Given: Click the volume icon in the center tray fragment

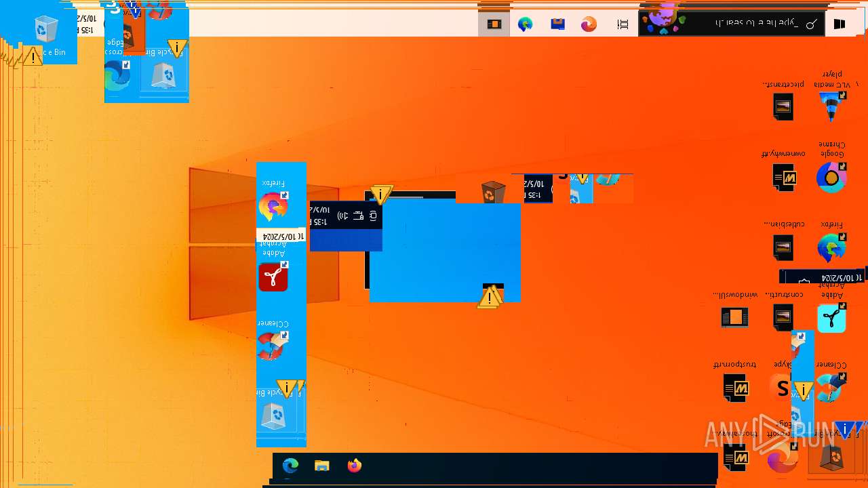Looking at the screenshot, I should (342, 216).
